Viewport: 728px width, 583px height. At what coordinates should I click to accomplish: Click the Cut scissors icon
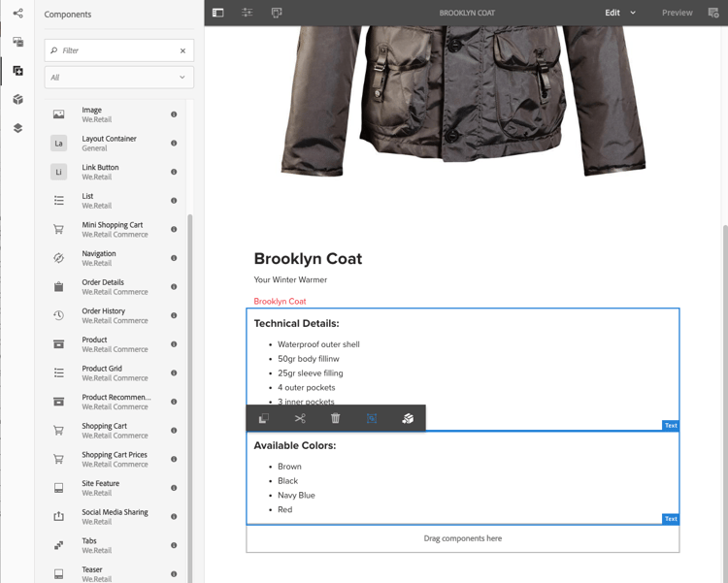click(x=300, y=418)
